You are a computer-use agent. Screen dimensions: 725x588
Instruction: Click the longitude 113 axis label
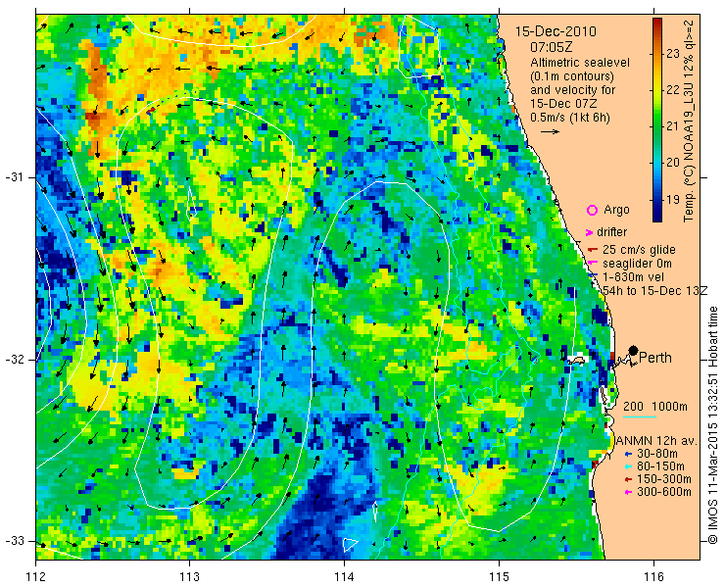[189, 577]
